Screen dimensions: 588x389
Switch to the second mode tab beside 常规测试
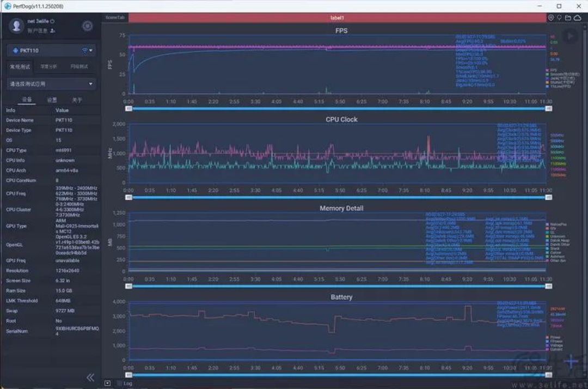48,66
